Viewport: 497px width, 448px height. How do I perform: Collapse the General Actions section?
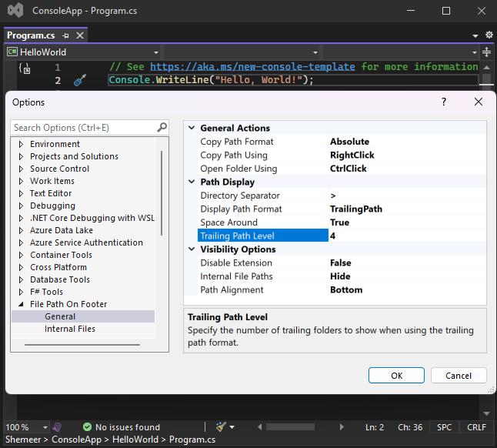(x=191, y=129)
